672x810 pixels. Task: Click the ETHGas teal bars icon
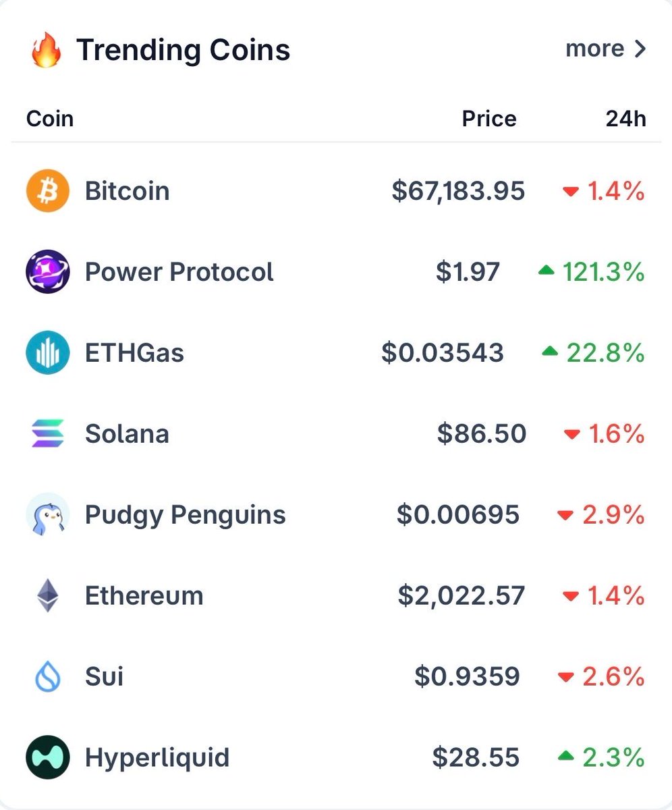[x=47, y=353]
